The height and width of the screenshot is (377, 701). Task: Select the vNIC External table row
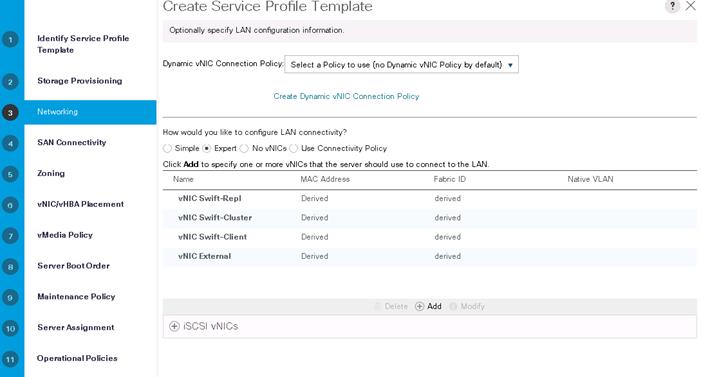pos(429,256)
